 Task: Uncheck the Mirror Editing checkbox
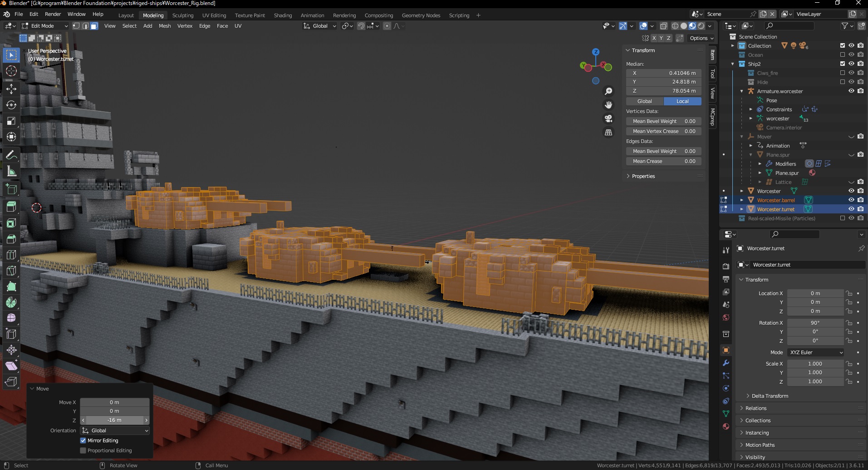83,440
